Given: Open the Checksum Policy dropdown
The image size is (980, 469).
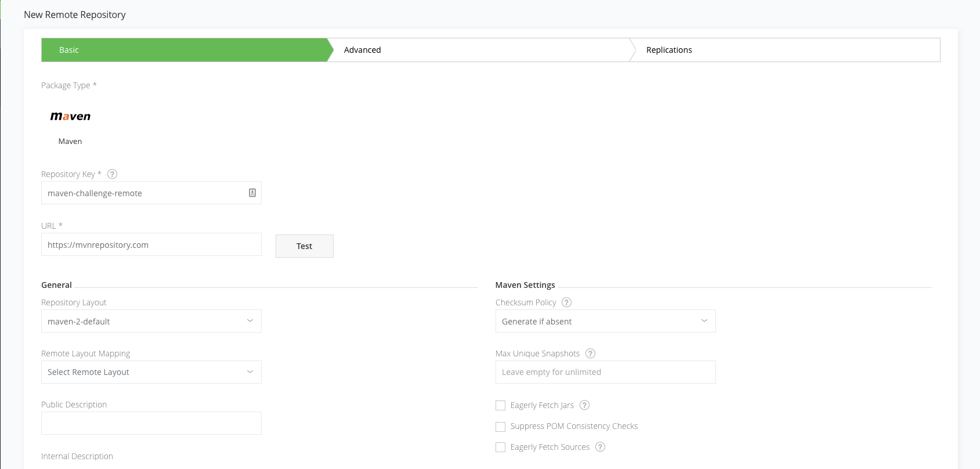Looking at the screenshot, I should 605,321.
